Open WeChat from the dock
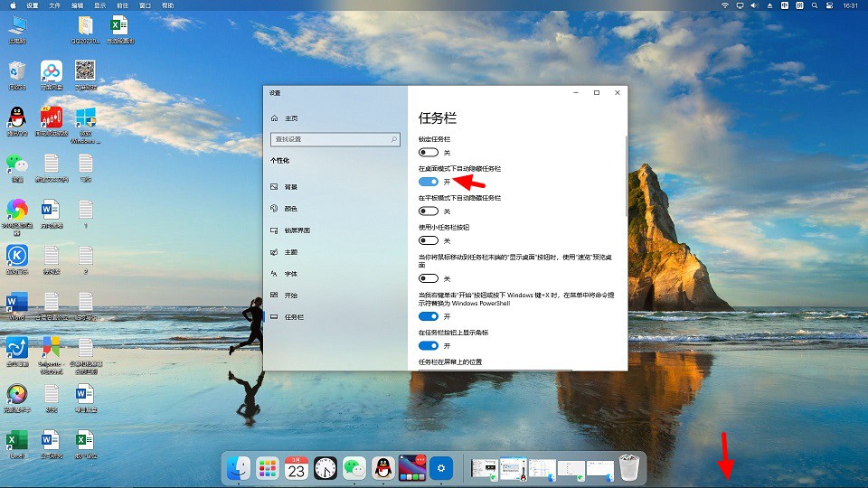Screen dimensions: 868x488 click(x=355, y=468)
